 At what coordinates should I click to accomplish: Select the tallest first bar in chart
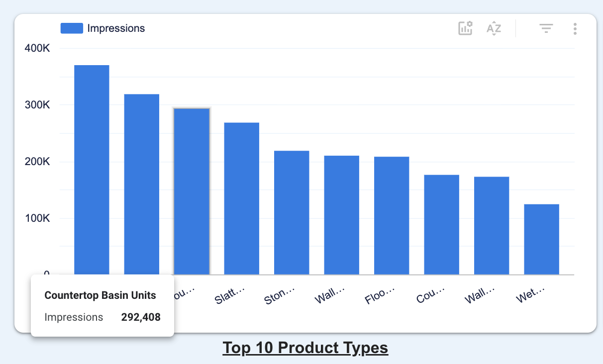[x=92, y=170]
